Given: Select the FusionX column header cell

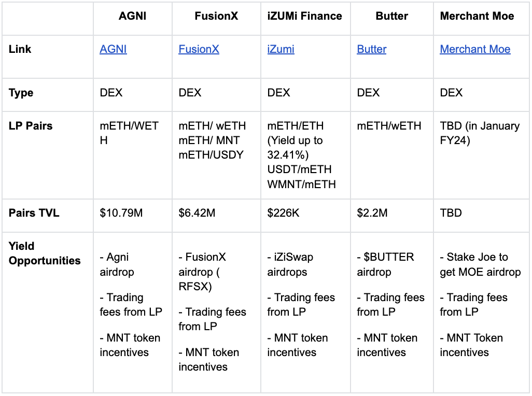Looking at the screenshot, I should coord(216,18).
